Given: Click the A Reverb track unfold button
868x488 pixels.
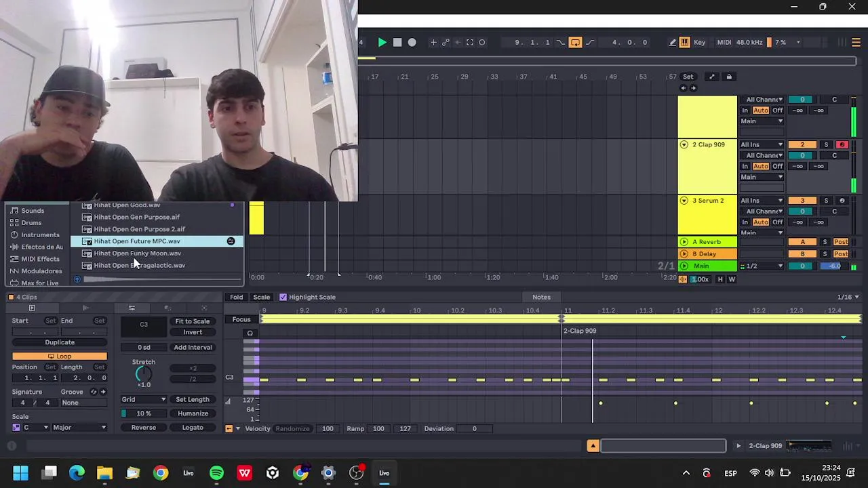Looking at the screenshot, I should 684,242.
